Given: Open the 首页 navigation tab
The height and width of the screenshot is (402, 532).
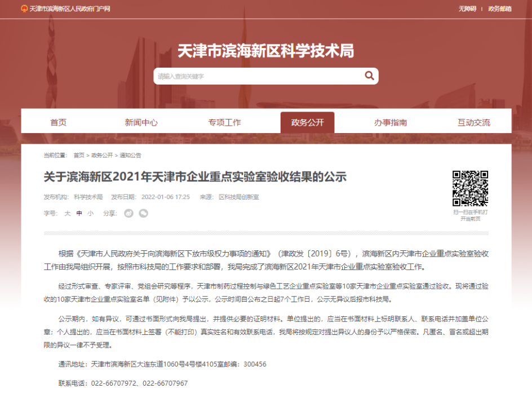Looking at the screenshot, I should tap(58, 122).
